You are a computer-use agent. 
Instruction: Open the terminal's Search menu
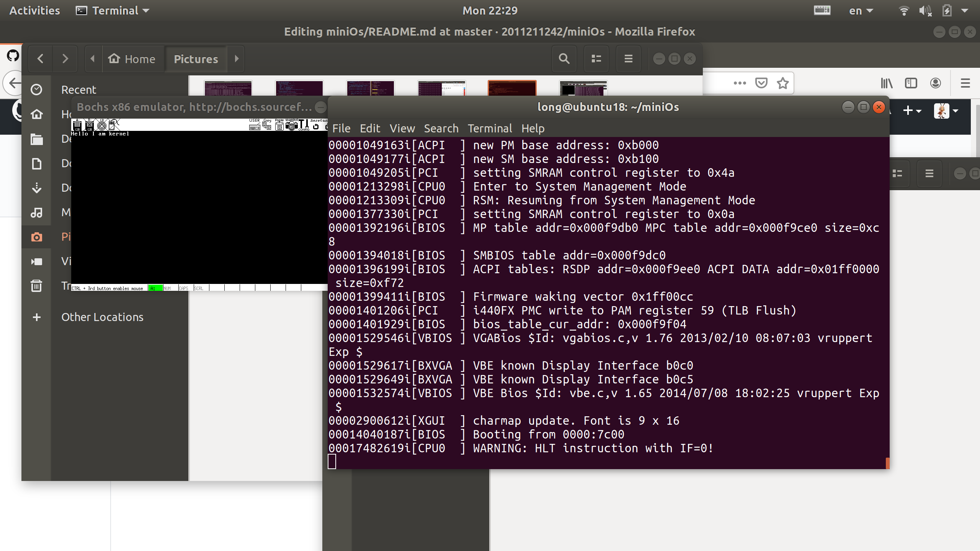click(441, 129)
